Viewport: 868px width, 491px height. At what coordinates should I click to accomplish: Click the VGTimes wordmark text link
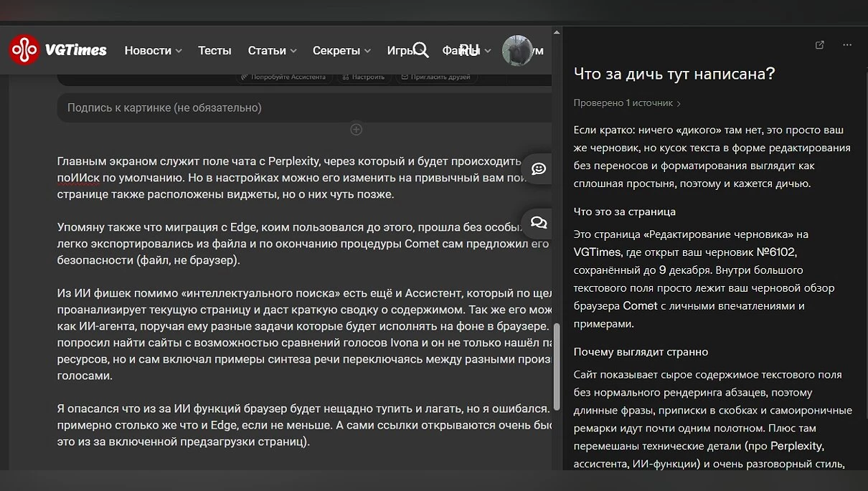75,50
